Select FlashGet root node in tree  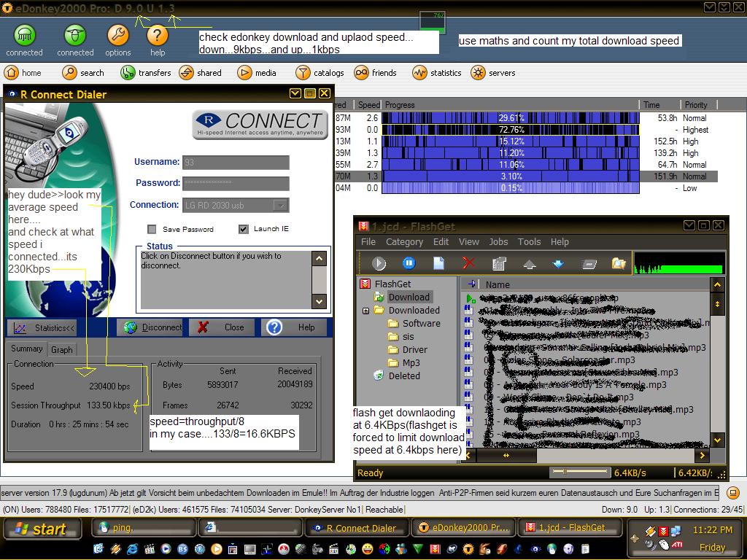point(385,284)
